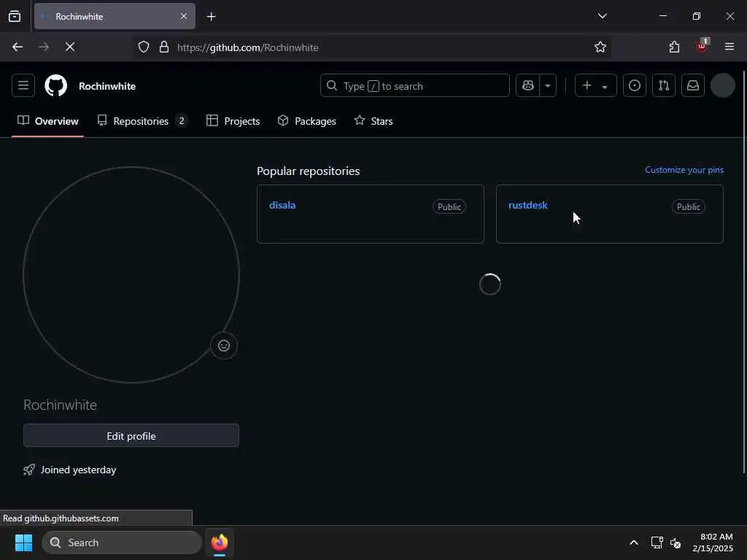View Issues via the circle-dot icon
The image size is (747, 560).
(x=634, y=86)
